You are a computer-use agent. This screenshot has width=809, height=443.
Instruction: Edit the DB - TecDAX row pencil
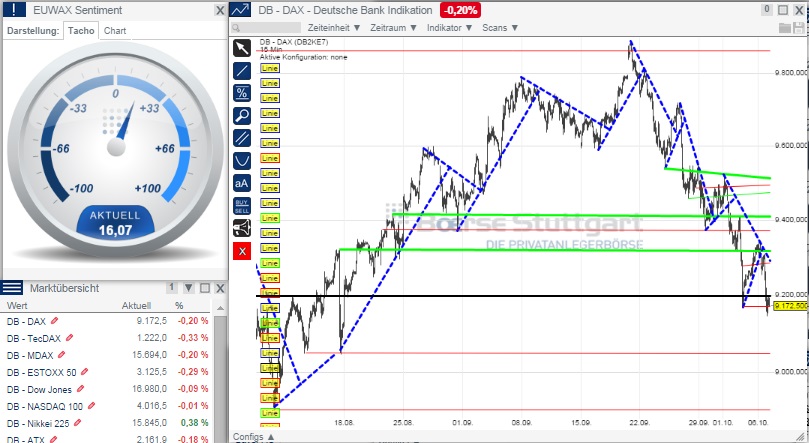69,338
